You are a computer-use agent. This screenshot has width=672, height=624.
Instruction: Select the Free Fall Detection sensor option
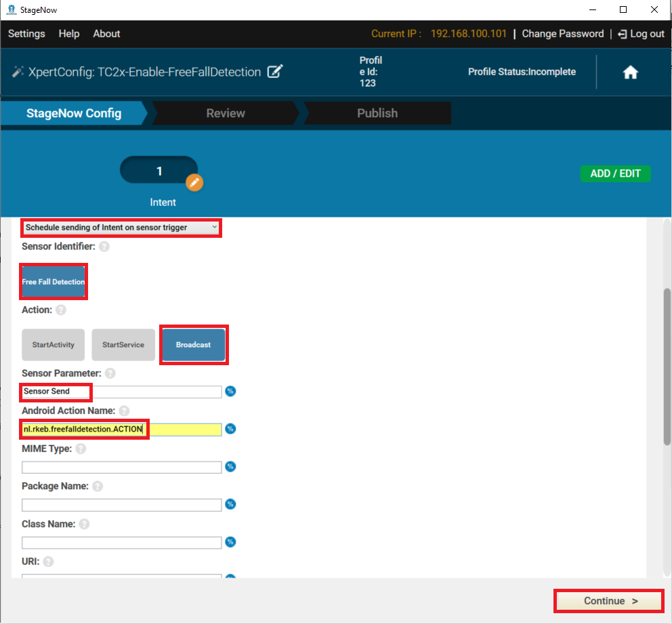point(53,282)
